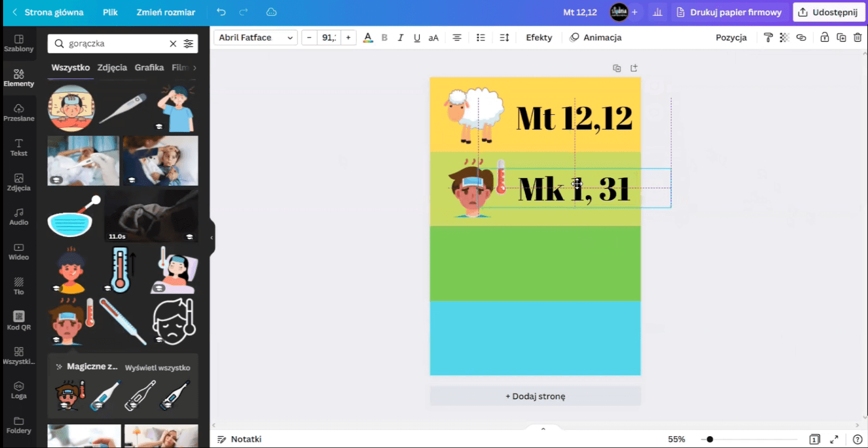Open the transparency setting

pos(784,37)
